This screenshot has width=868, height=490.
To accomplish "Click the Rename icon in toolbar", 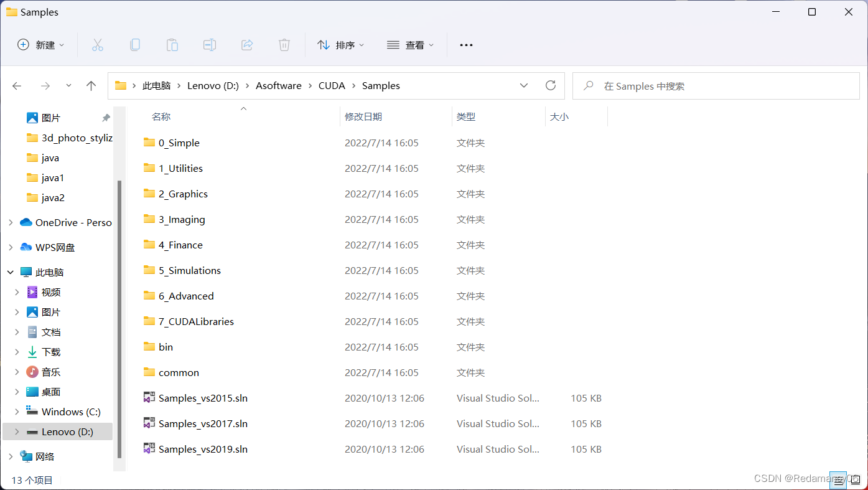I will pos(210,45).
